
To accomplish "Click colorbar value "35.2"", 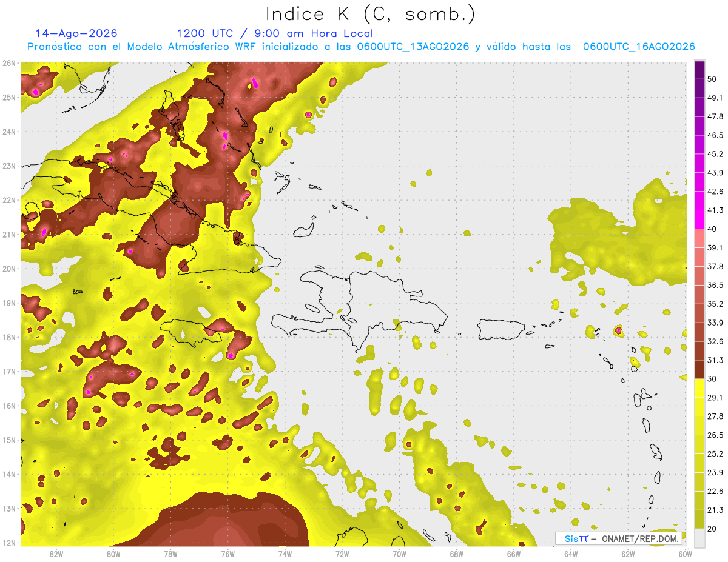I will tap(715, 304).
